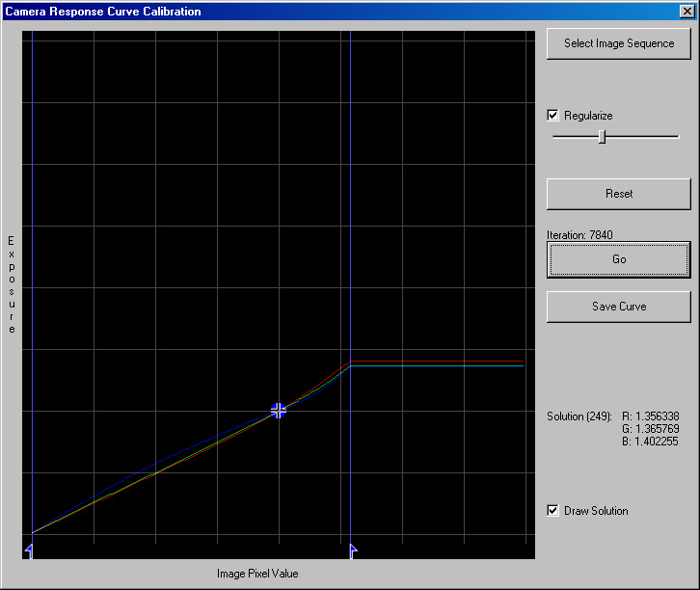Select the left blue range arrow marker
Viewport: 700px width, 590px height.
point(29,550)
